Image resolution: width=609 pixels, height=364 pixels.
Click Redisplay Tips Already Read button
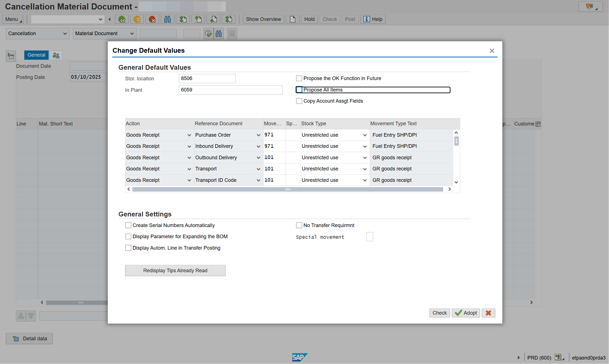(175, 271)
